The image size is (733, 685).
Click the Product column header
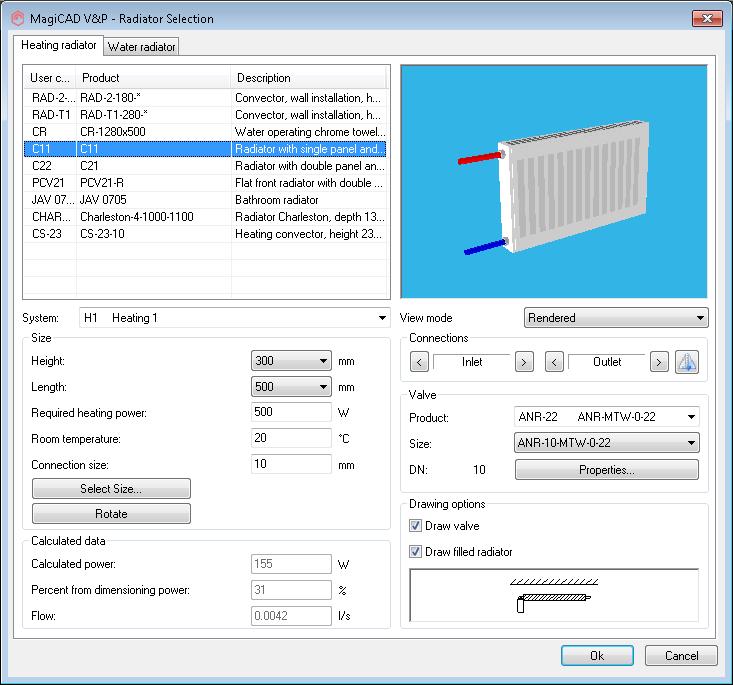[154, 78]
